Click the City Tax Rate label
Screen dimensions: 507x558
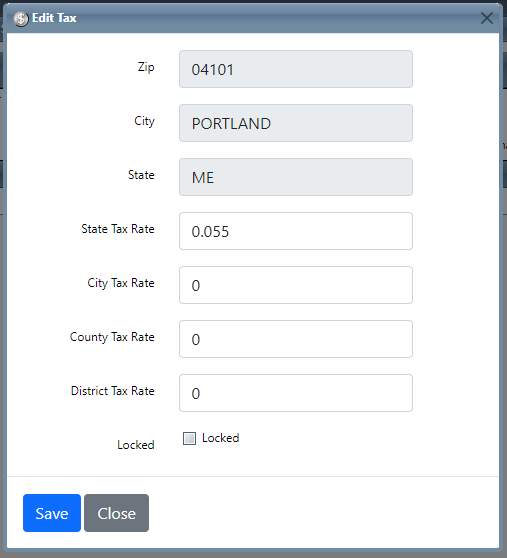[x=121, y=283]
